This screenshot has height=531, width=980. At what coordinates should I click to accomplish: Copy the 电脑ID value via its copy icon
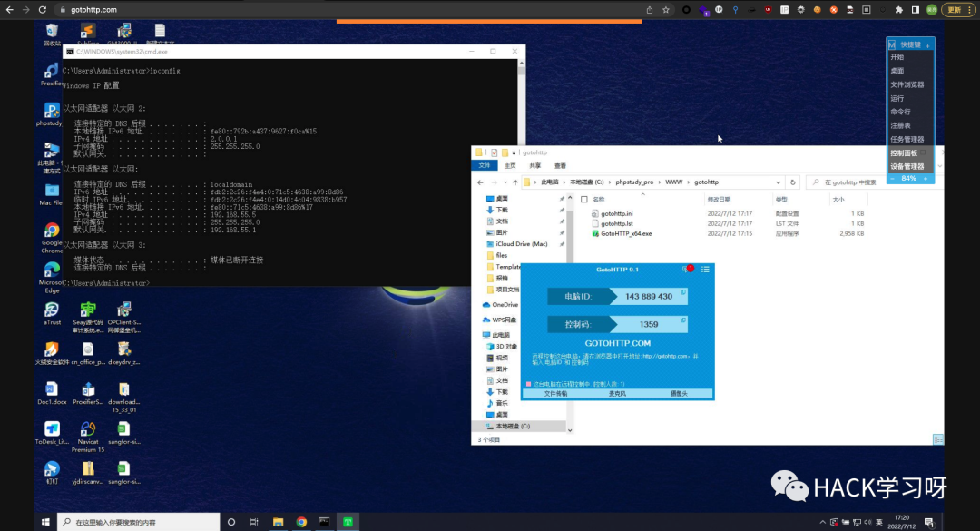pyautogui.click(x=684, y=292)
